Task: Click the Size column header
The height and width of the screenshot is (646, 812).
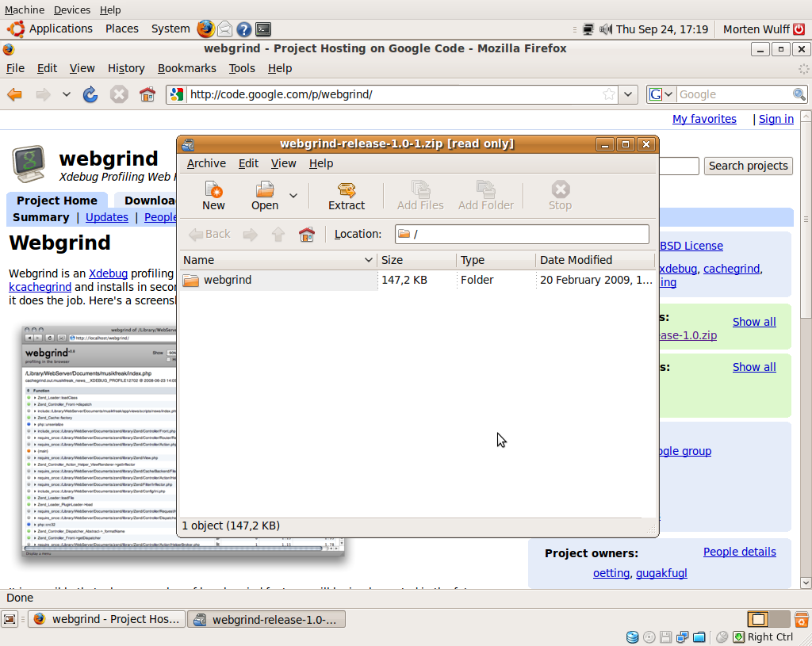Action: [x=417, y=260]
